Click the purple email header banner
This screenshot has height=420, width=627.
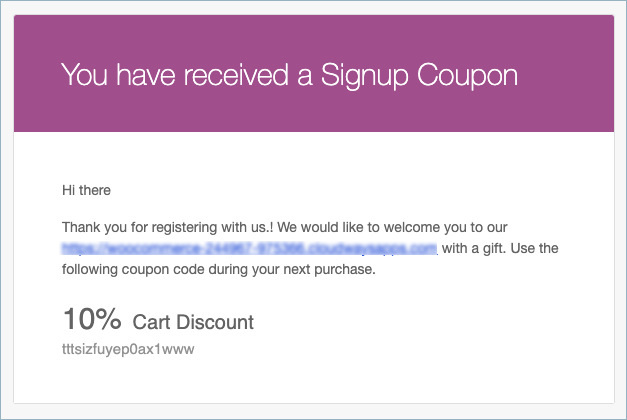click(314, 74)
